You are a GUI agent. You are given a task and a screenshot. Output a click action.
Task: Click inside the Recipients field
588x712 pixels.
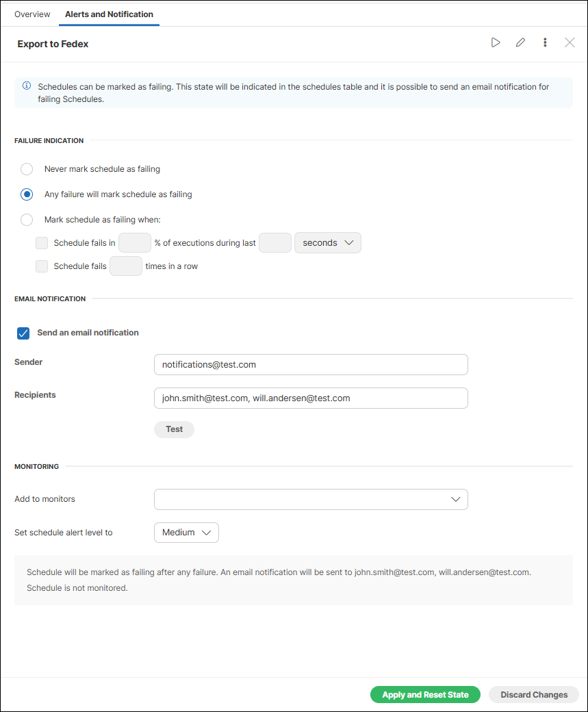pos(310,398)
